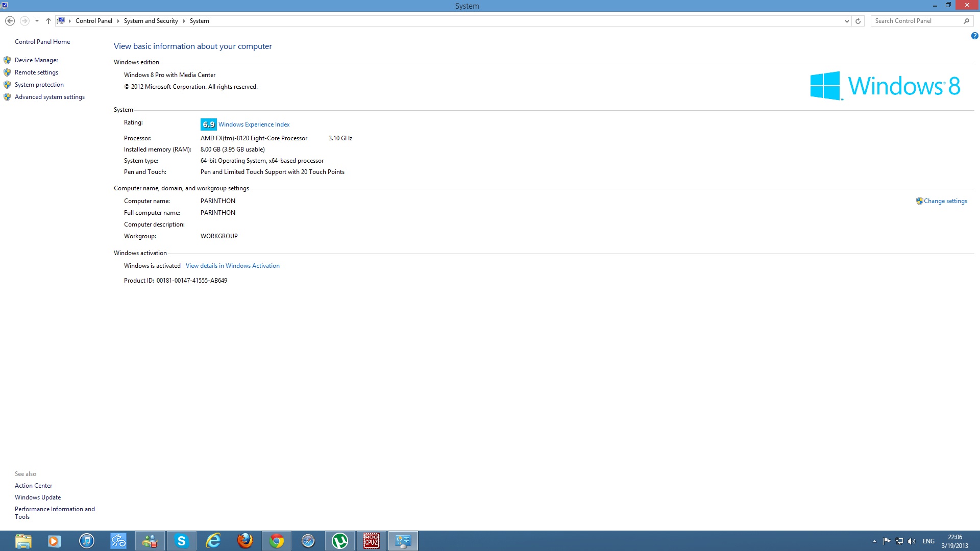Select the Control Panel breadcrumb item

point(93,21)
